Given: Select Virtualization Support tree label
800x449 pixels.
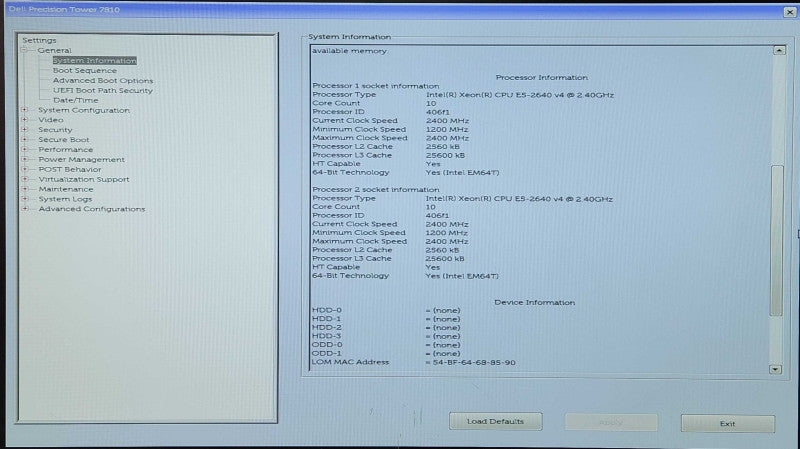Looking at the screenshot, I should (x=84, y=179).
